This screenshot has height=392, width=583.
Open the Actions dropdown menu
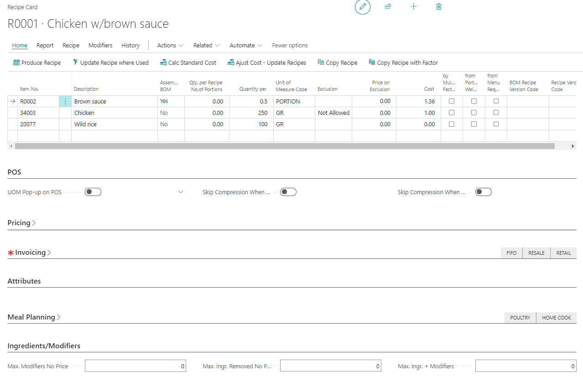(170, 46)
